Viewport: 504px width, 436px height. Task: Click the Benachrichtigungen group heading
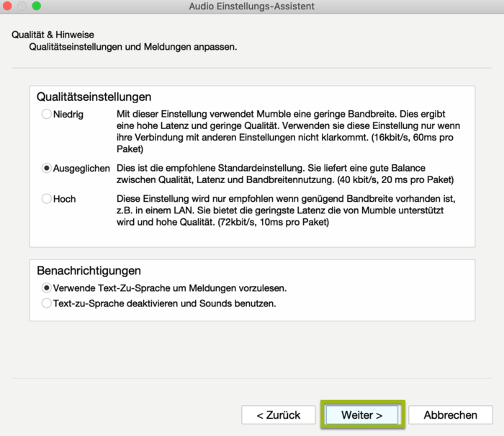pyautogui.click(x=89, y=271)
